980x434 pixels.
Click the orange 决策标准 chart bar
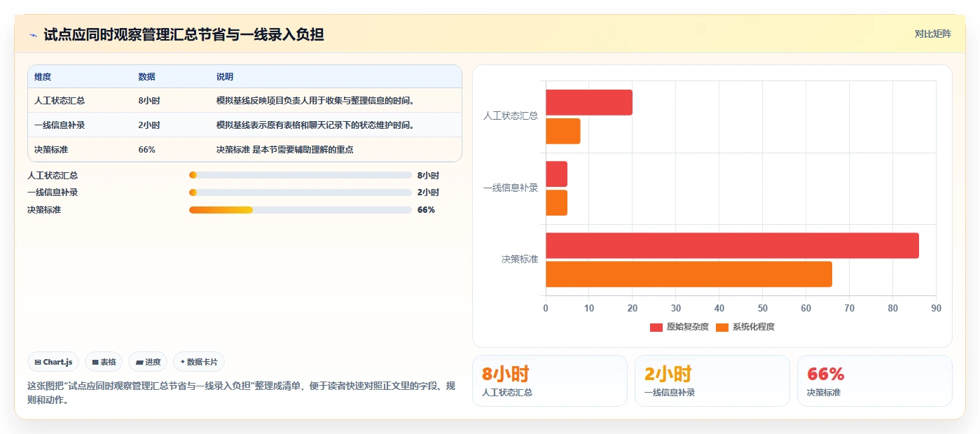[x=689, y=274]
